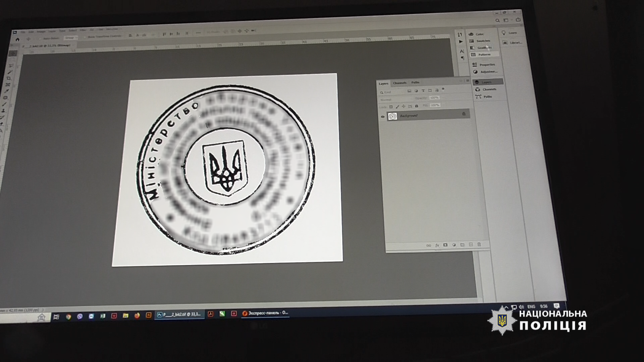Enable the Show Transform Controls checkbox
644x362 pixels.
point(85,37)
